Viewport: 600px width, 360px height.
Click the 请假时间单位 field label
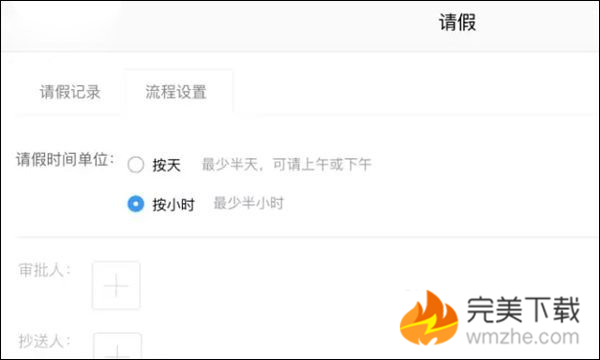65,160
